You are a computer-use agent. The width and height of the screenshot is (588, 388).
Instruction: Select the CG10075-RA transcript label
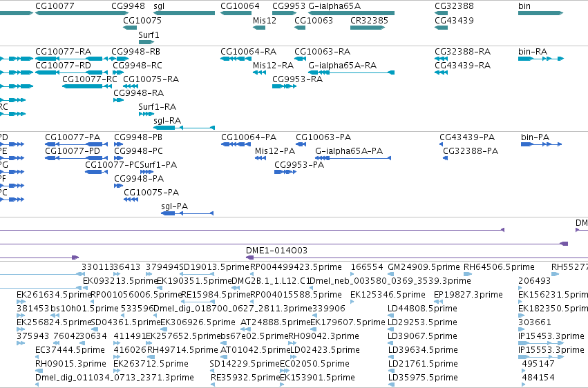151,79
